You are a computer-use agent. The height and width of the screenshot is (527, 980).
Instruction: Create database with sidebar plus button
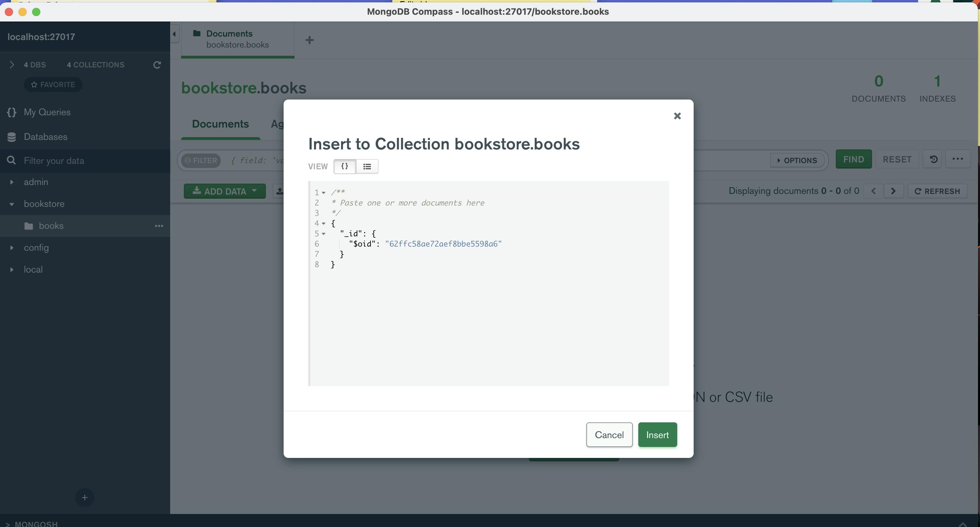click(84, 498)
